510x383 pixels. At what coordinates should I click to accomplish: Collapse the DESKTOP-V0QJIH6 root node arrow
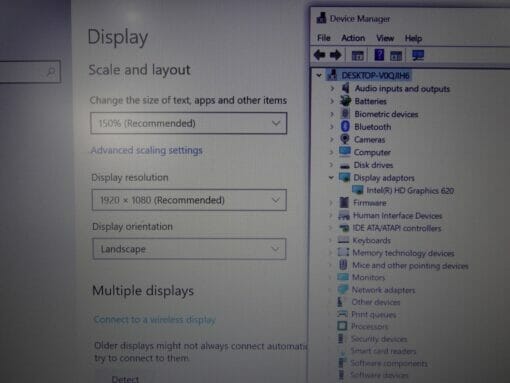(319, 75)
